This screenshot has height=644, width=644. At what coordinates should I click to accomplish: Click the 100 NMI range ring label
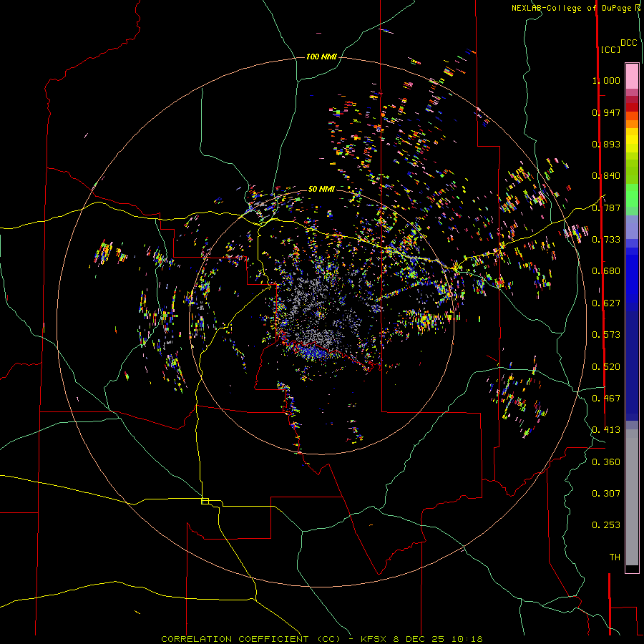point(321,57)
